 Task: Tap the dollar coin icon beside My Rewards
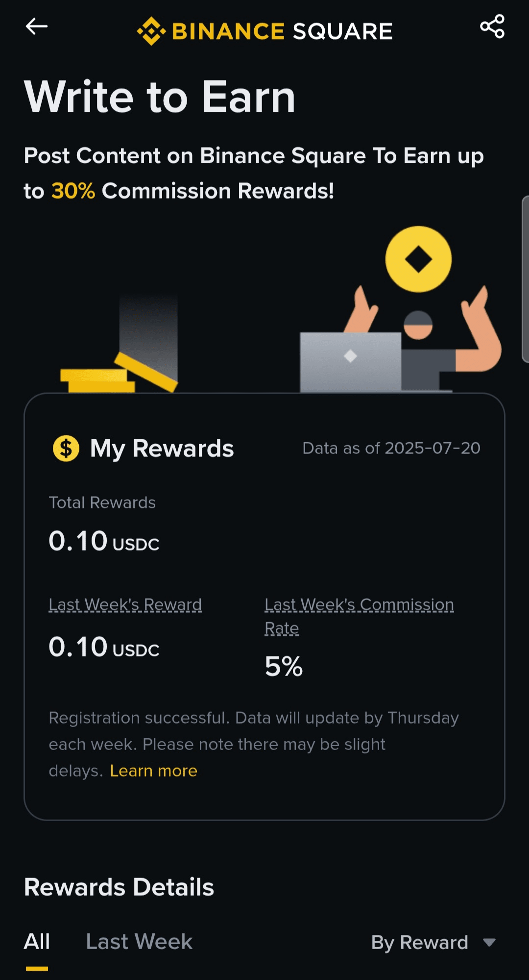66,448
